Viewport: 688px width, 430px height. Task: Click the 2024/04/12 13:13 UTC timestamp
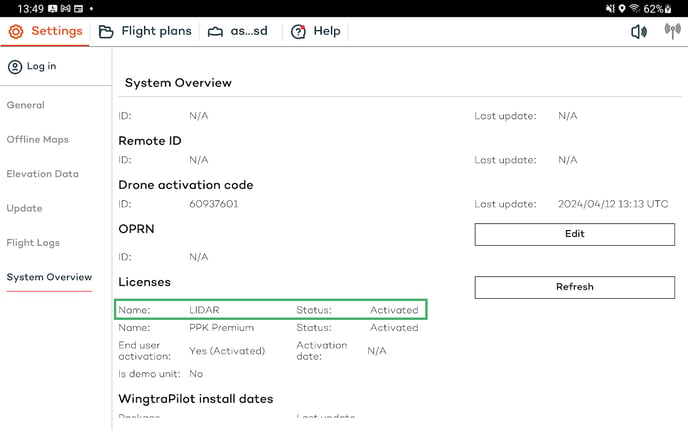point(613,204)
